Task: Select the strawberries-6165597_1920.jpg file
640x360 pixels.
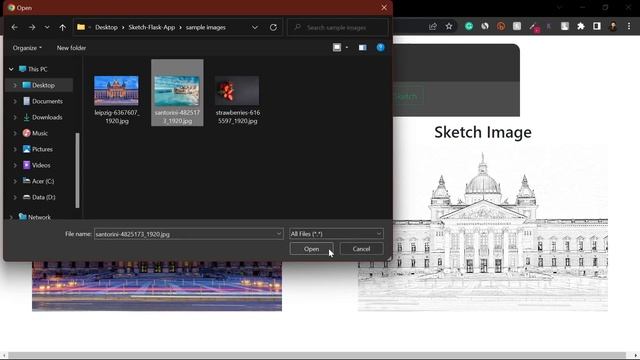Action: [x=237, y=99]
